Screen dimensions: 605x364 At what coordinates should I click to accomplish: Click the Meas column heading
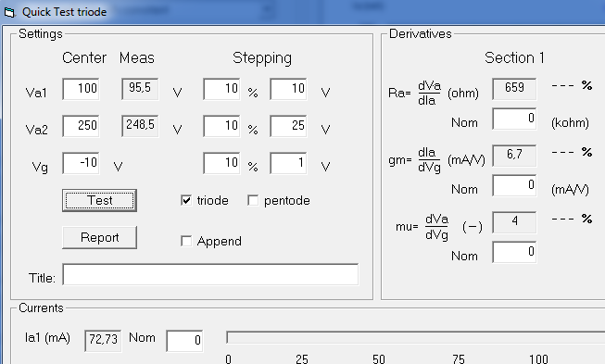(x=136, y=57)
